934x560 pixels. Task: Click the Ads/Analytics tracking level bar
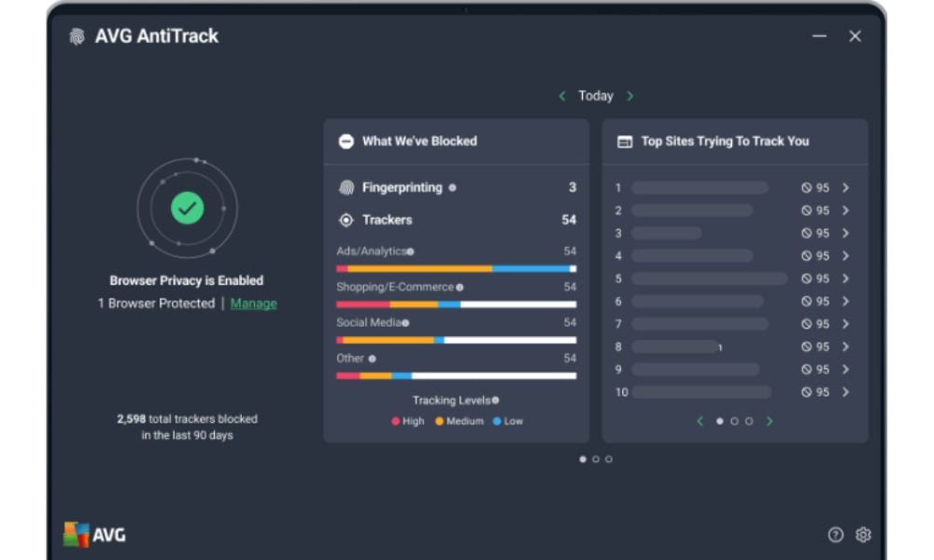[x=457, y=269]
